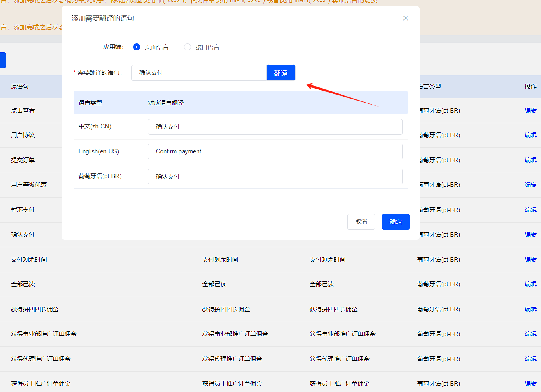Click 全部已读 in source column
The height and width of the screenshot is (392, 541).
23,284
